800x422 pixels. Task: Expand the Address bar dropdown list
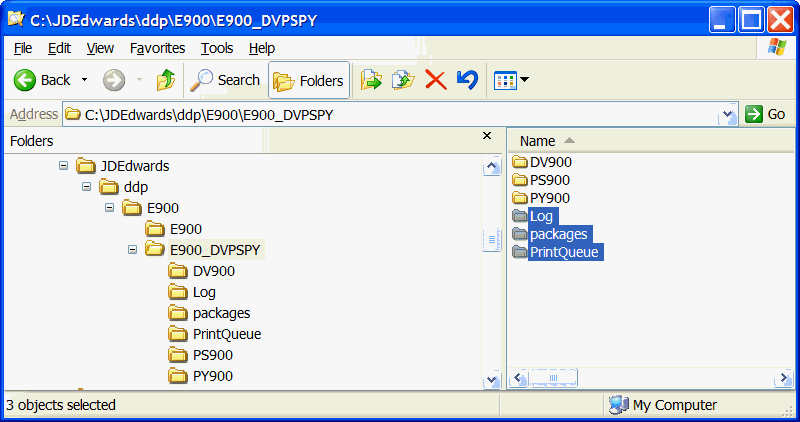(x=728, y=115)
